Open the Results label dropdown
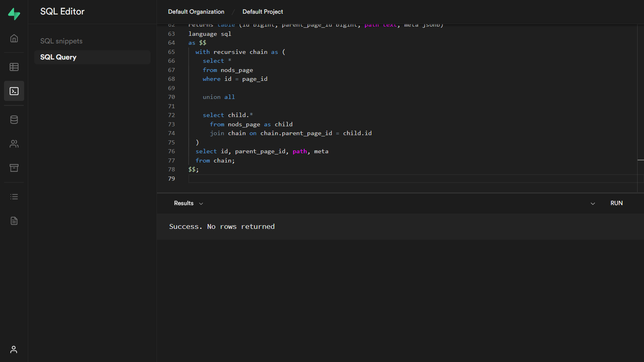This screenshot has width=644, height=362. (x=184, y=204)
